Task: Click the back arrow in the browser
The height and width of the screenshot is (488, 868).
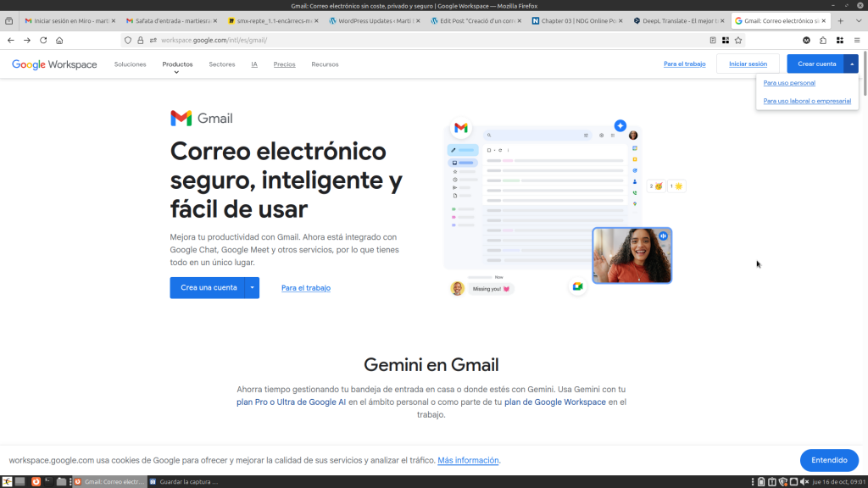Action: (x=11, y=40)
